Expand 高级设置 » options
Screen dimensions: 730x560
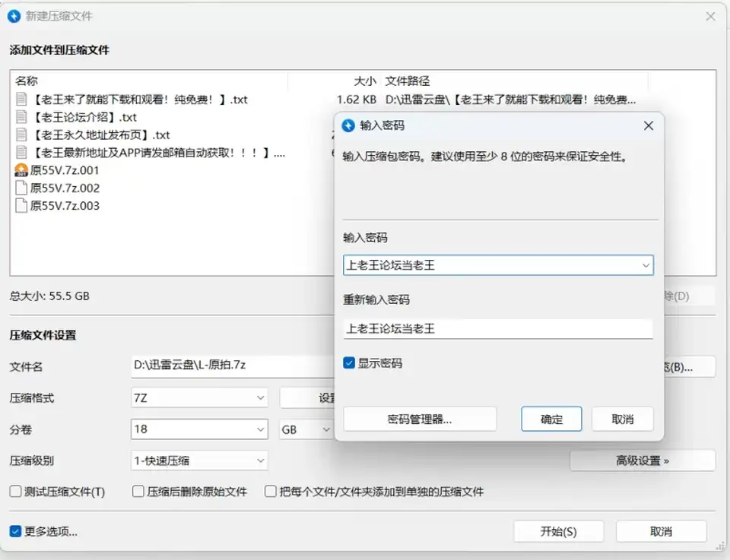[643, 460]
